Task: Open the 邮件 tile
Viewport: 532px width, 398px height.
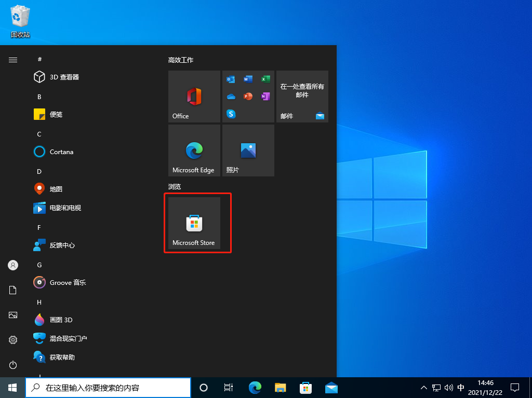Action: (302, 97)
